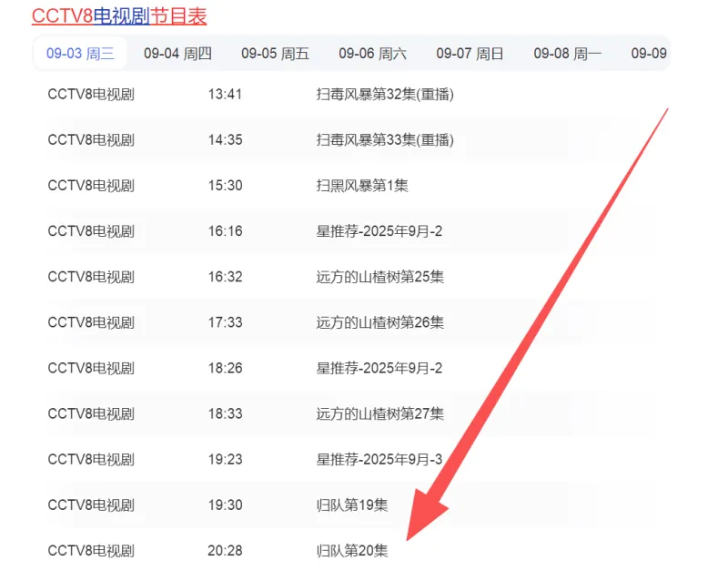
Task: Open the 09-08 周一 schedule tab
Action: (567, 54)
